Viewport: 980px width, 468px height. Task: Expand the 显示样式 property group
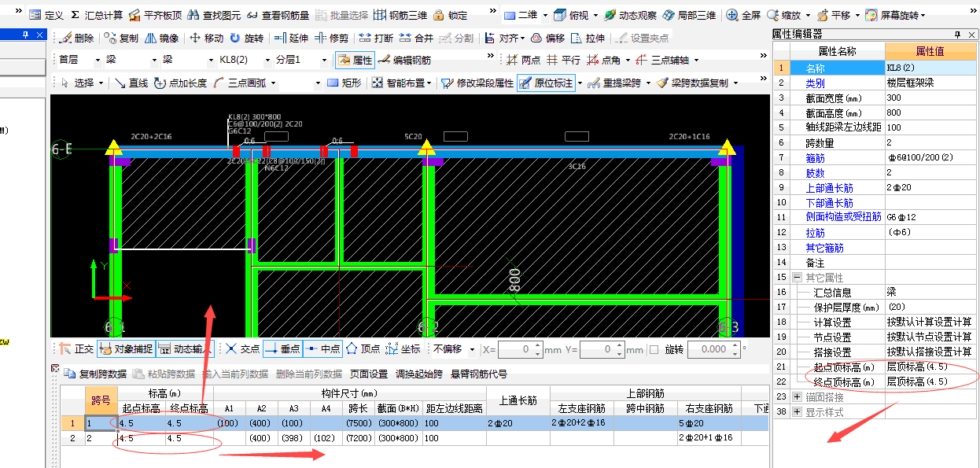(x=797, y=412)
